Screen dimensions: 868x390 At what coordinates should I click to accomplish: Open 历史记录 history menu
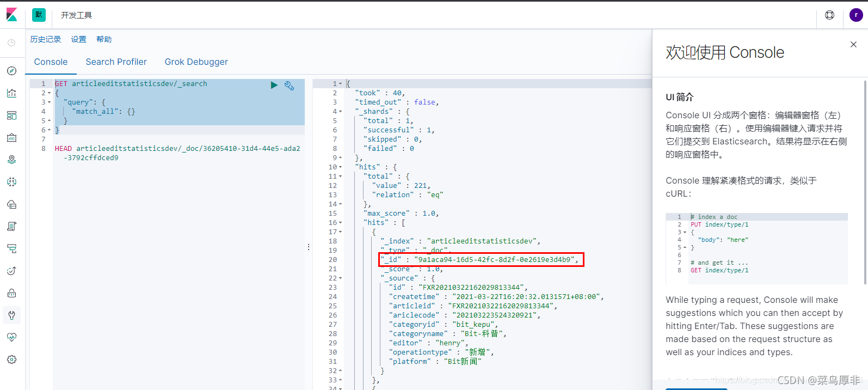tap(46, 39)
